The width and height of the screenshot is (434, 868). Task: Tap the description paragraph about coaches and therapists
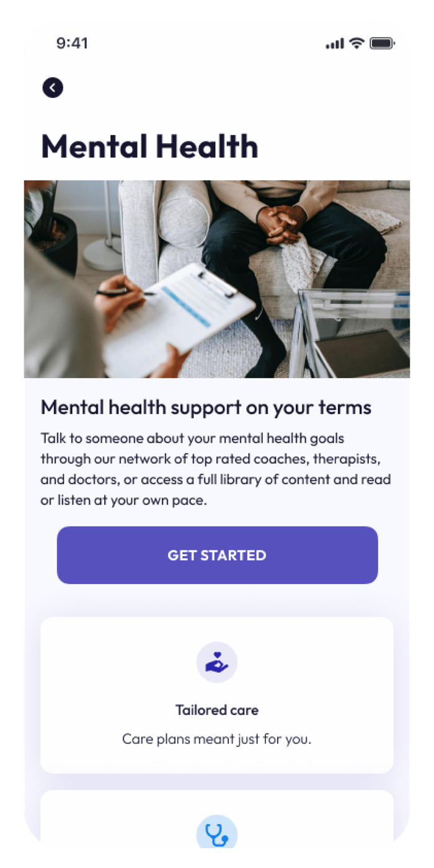pyautogui.click(x=216, y=469)
